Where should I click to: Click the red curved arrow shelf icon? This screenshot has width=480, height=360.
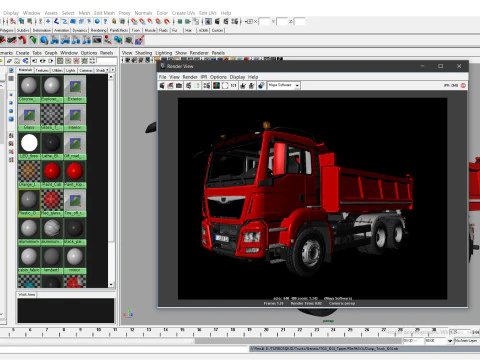point(22,40)
